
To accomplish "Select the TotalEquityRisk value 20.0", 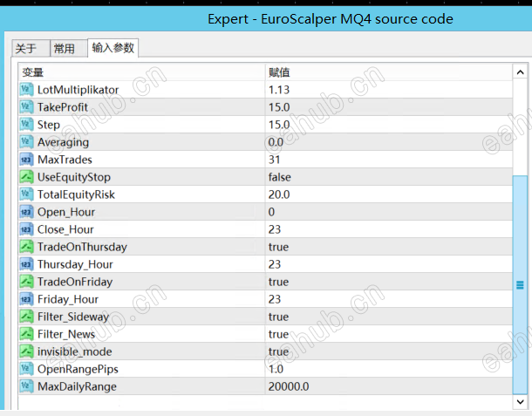I will (279, 194).
